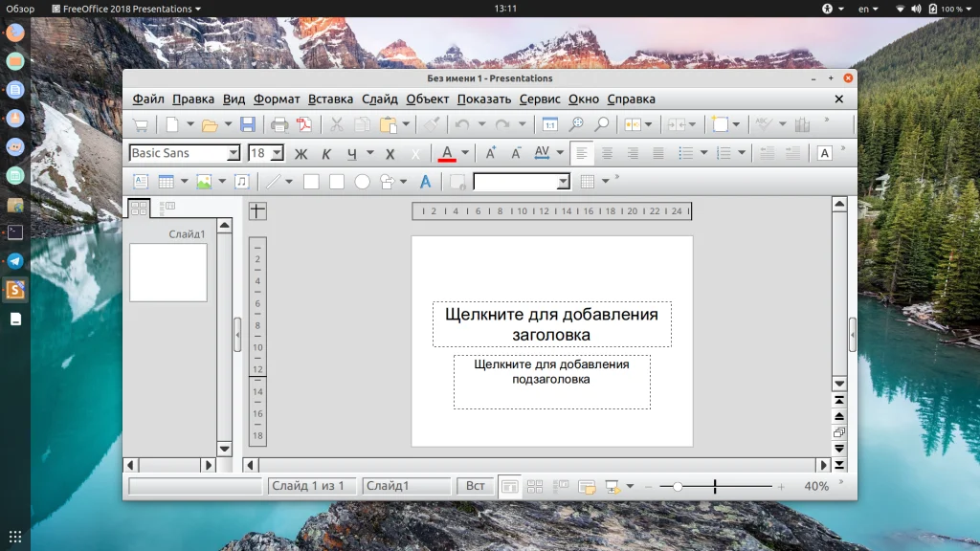980x551 pixels.
Task: Open the Файл menu
Action: click(148, 99)
